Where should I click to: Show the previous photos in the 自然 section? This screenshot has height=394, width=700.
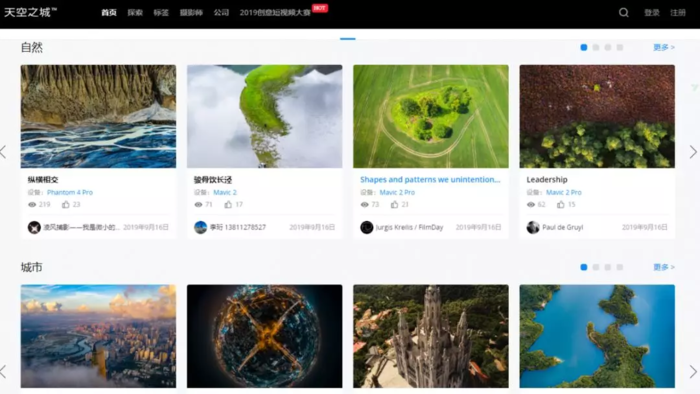[4, 152]
